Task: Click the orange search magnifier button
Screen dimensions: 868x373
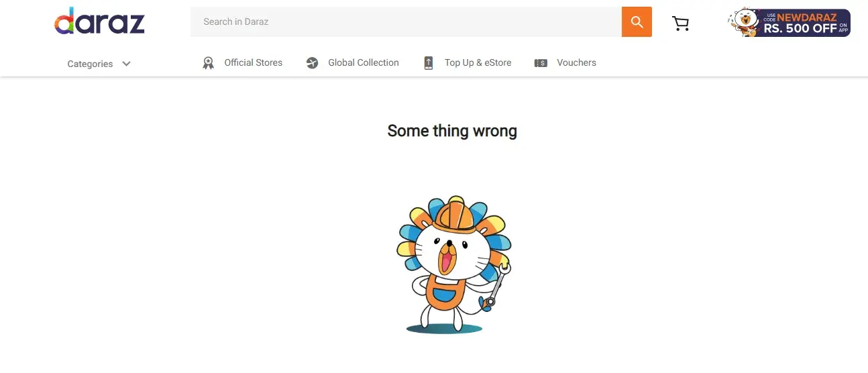Action: click(637, 22)
